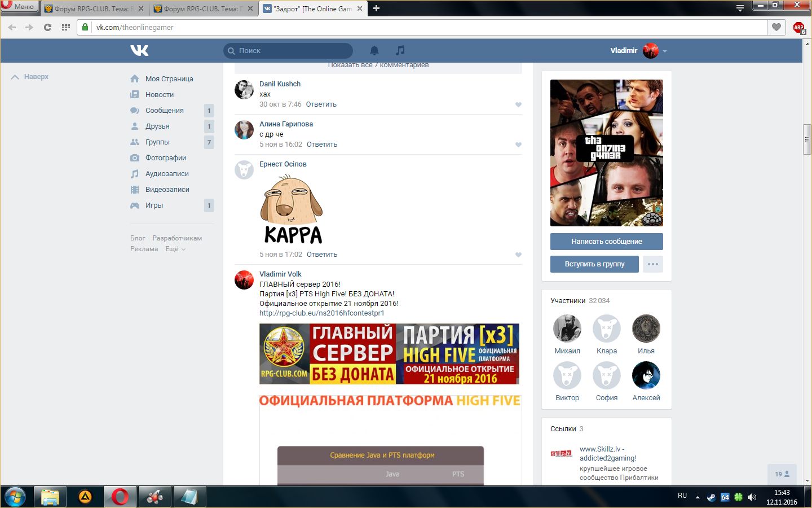
Task: Bookmark page with heart icon in address bar
Action: pyautogui.click(x=776, y=27)
